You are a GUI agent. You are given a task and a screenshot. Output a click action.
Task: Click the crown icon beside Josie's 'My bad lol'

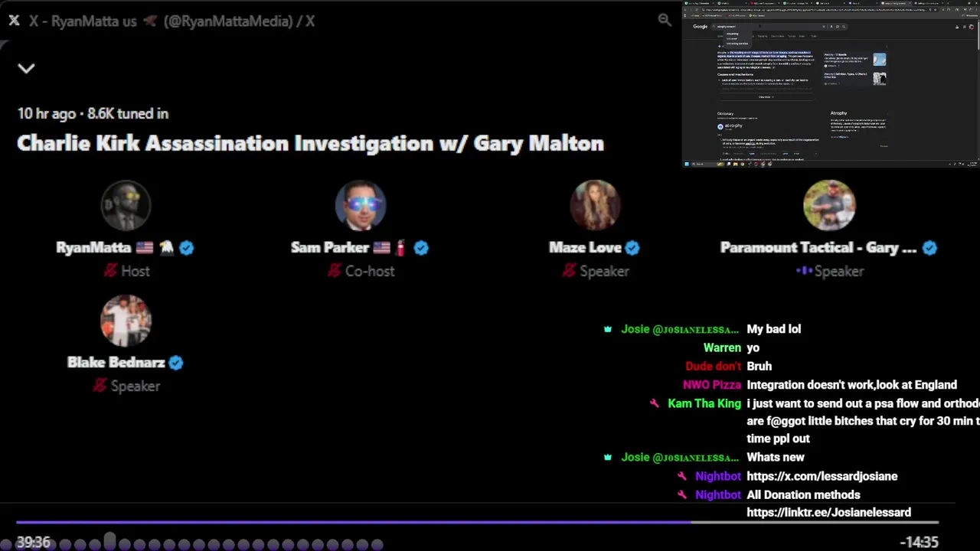click(x=608, y=330)
